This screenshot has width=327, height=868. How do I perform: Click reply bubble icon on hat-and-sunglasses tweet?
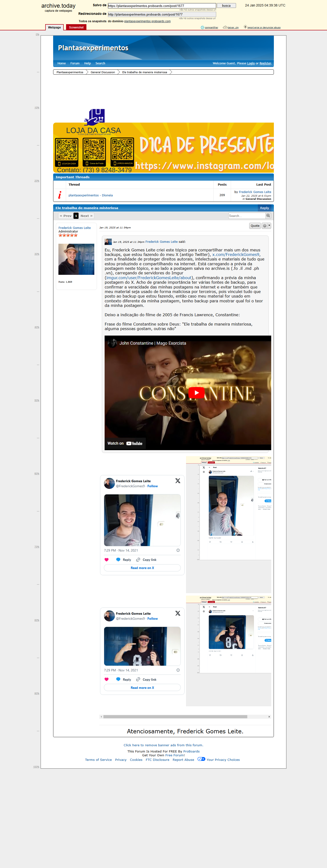pos(118,679)
